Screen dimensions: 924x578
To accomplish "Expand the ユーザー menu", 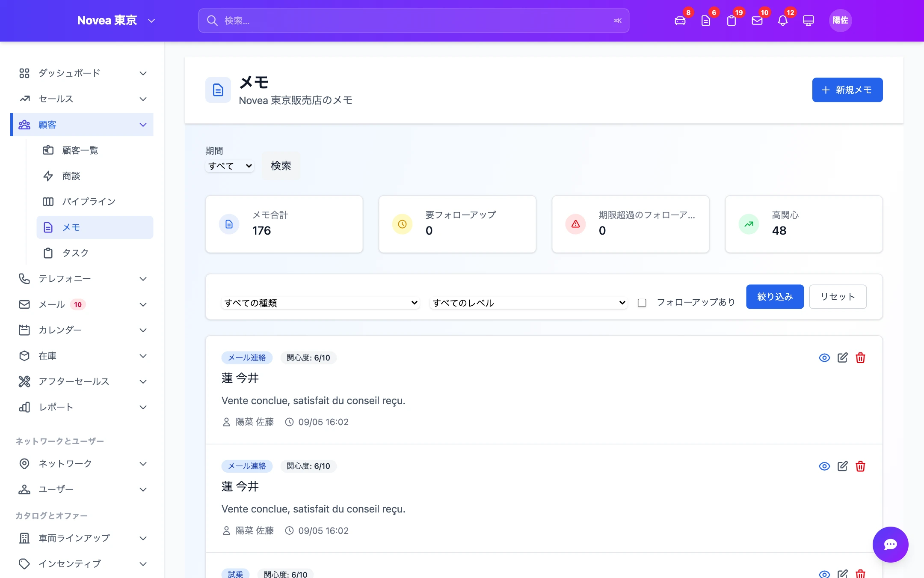I will [82, 489].
